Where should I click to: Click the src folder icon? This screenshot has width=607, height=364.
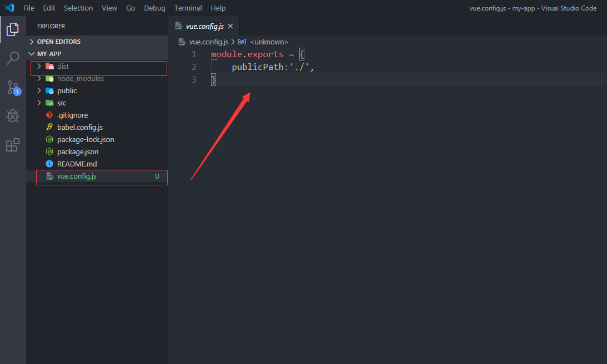pyautogui.click(x=49, y=103)
